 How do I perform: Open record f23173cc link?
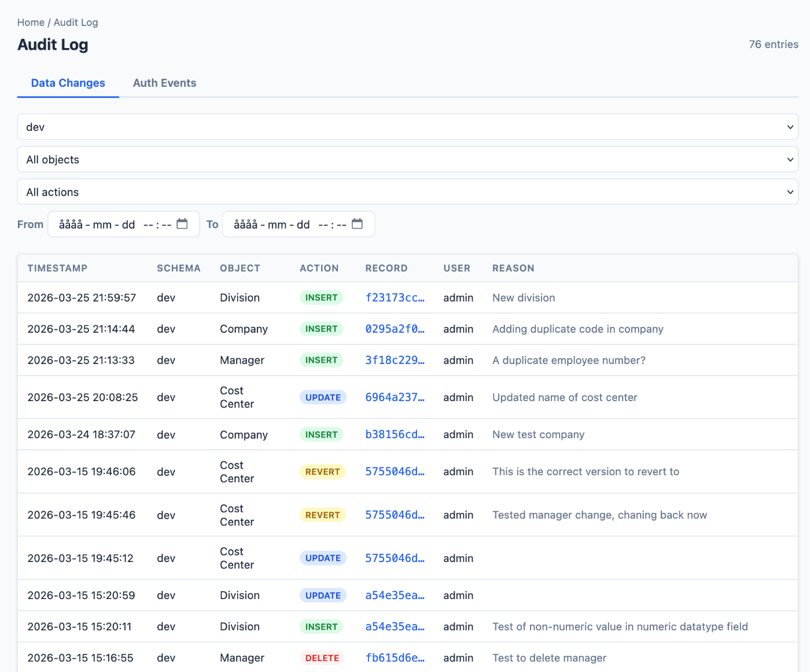395,298
